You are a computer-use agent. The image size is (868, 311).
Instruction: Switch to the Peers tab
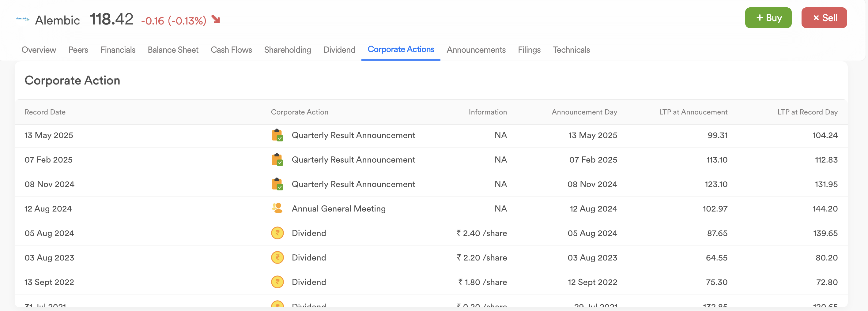pyautogui.click(x=78, y=50)
